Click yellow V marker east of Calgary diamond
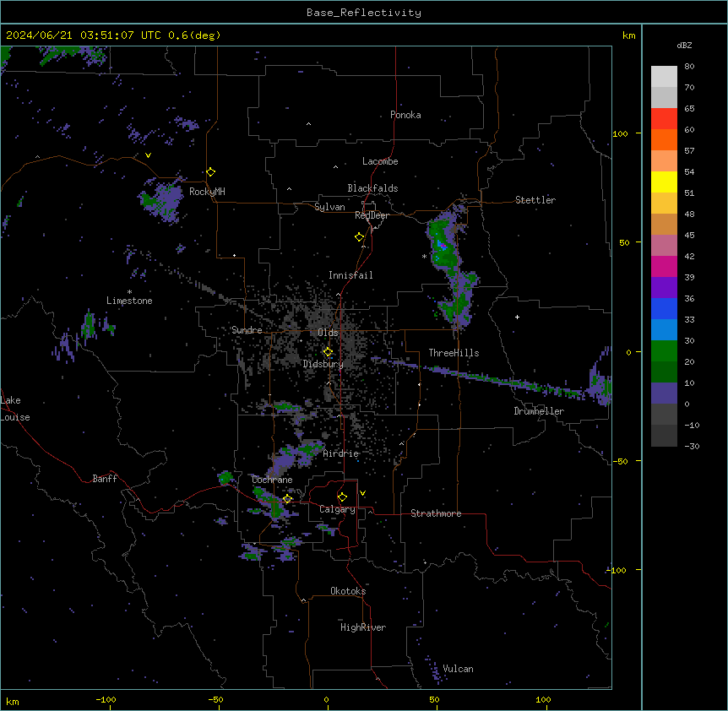Viewport: 728px width, 711px height. pos(362,493)
